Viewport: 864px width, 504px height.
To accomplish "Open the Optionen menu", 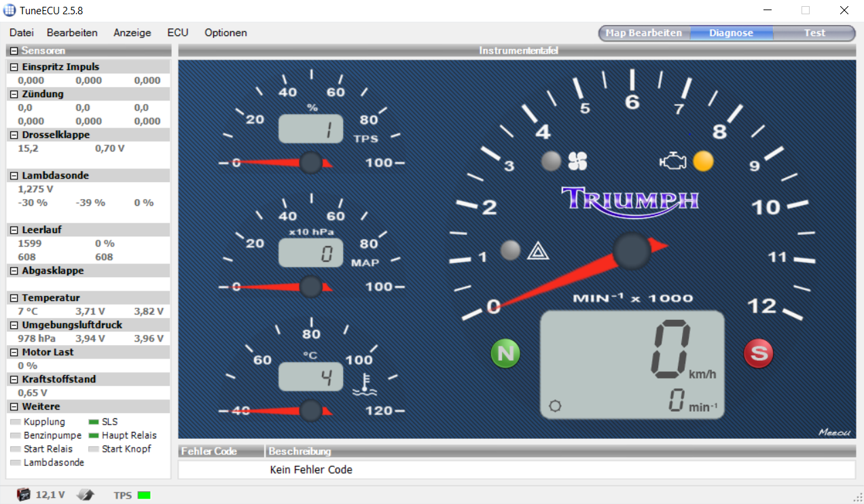I will 226,33.
